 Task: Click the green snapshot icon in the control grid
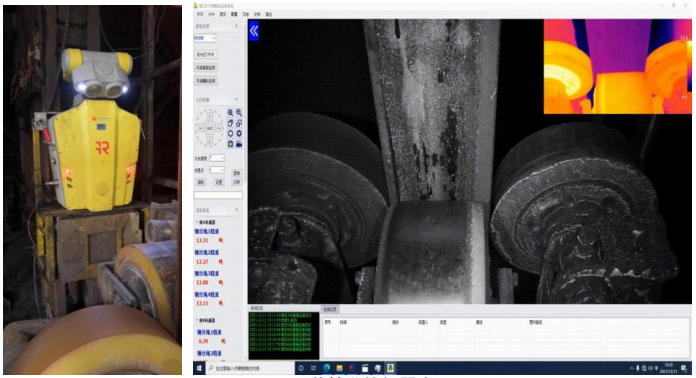[230, 144]
